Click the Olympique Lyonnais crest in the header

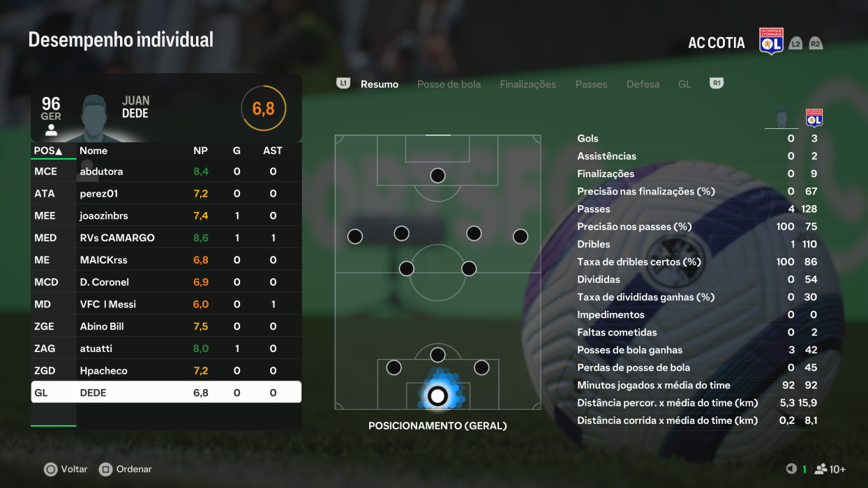coord(772,42)
